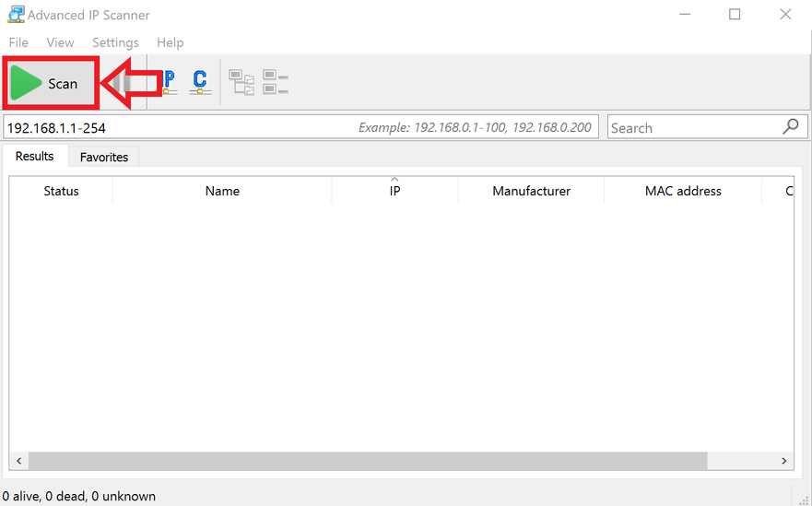Select the Results tab
Screen dimensions: 812x506
tap(35, 156)
